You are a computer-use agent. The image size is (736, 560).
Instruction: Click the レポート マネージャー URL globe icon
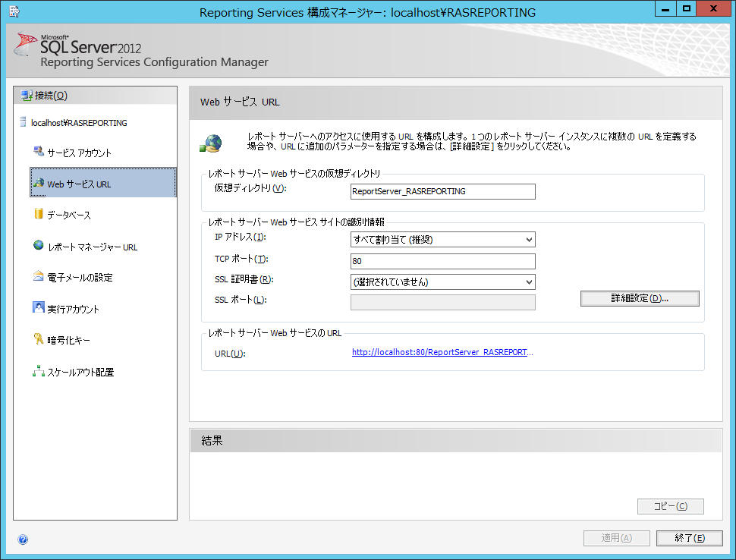pyautogui.click(x=38, y=246)
